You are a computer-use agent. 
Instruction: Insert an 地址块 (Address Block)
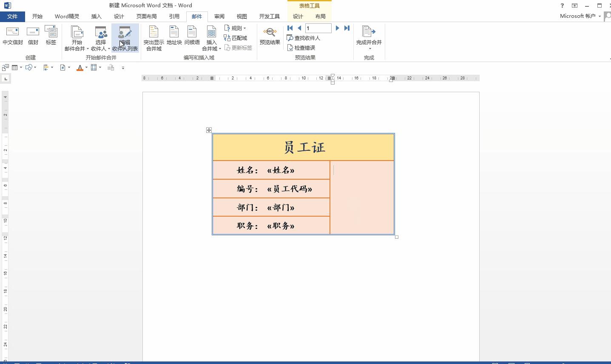click(174, 38)
